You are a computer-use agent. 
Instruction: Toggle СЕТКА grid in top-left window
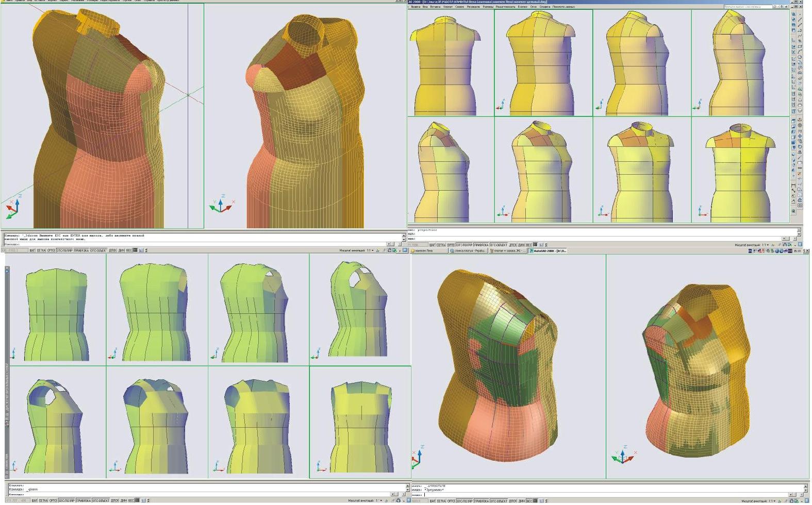pyautogui.click(x=42, y=250)
